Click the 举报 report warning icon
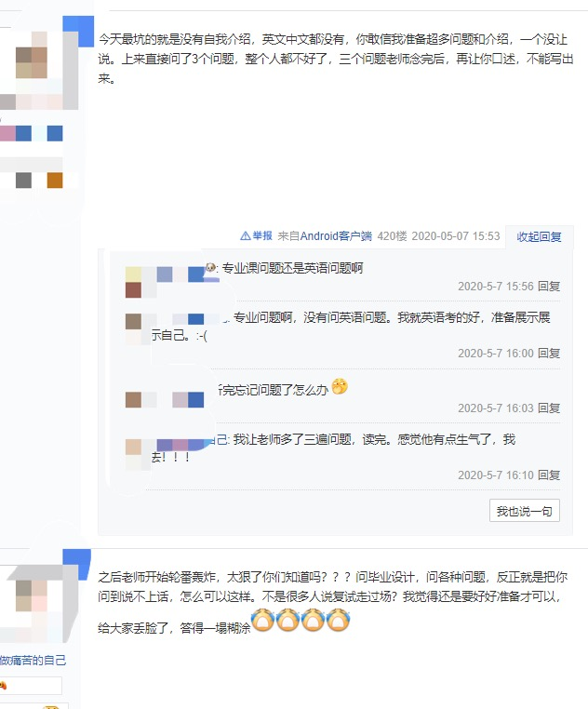Image resolution: width=588 pixels, height=709 pixels. click(x=245, y=235)
